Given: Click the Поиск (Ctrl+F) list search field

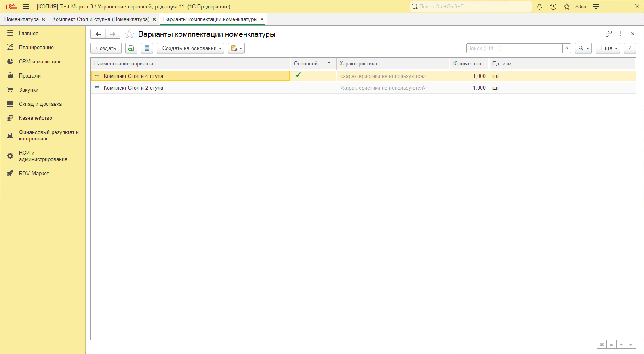Looking at the screenshot, I should (x=514, y=48).
